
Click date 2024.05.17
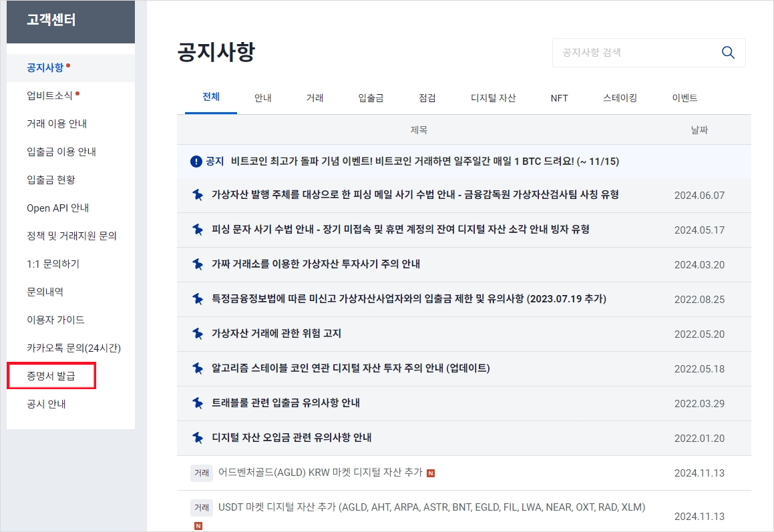tap(699, 230)
